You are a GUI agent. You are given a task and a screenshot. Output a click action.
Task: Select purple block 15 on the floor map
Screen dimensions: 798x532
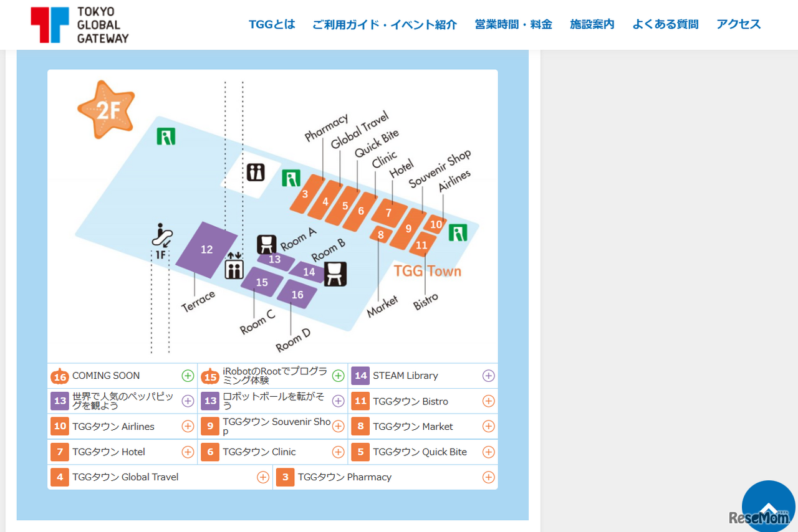(262, 282)
